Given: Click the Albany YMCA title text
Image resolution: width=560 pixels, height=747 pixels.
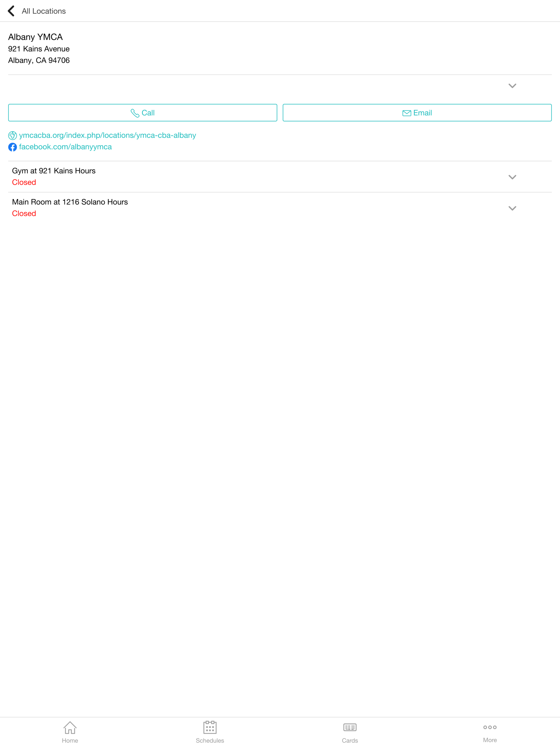Looking at the screenshot, I should 36,37.
